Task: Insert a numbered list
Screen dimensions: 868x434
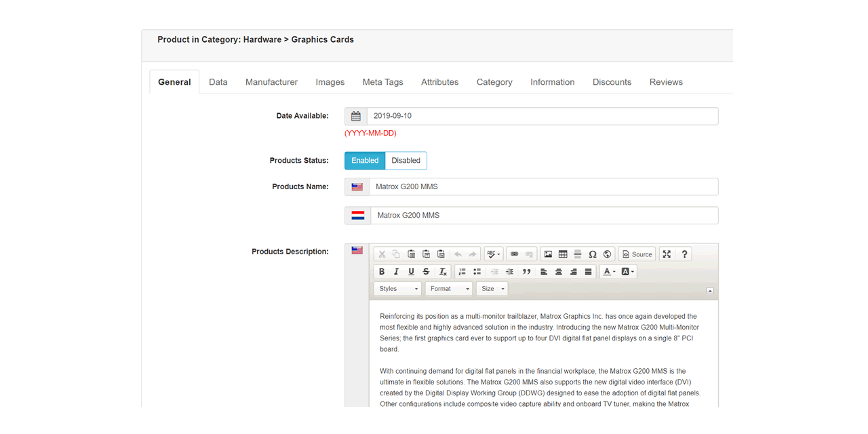Action: tap(462, 272)
